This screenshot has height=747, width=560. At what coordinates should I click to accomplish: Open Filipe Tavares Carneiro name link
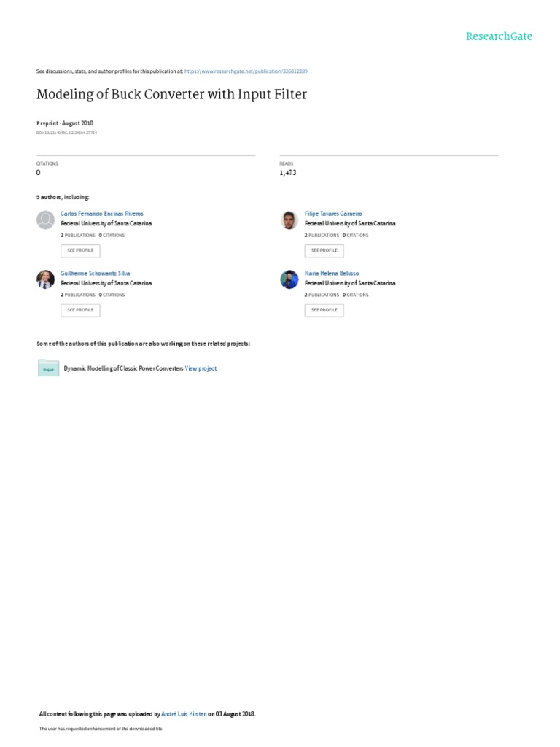click(332, 214)
